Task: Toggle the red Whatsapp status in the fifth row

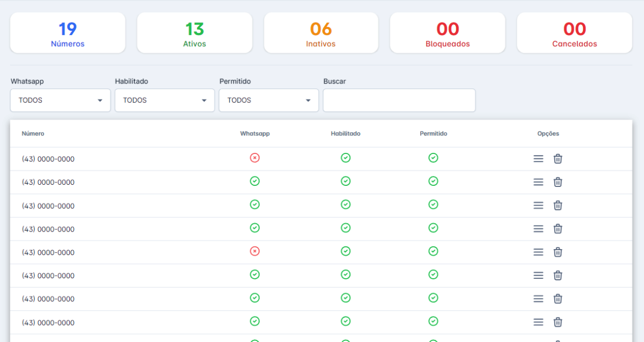Action: (255, 251)
